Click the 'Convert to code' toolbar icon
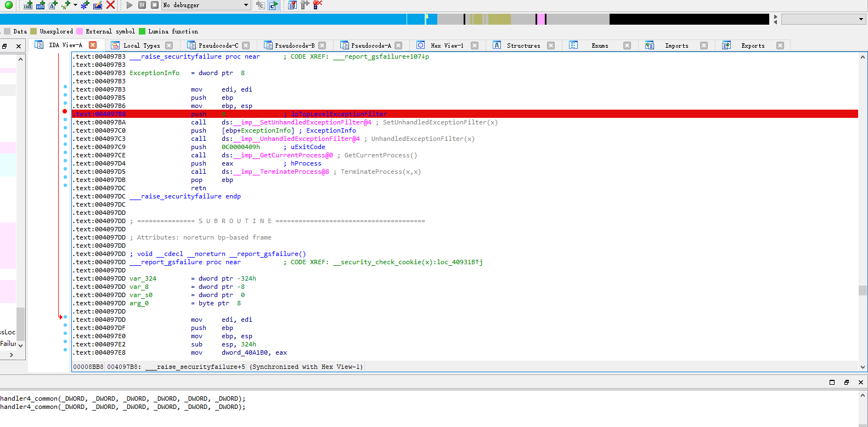The image size is (868, 427). pos(28,5)
